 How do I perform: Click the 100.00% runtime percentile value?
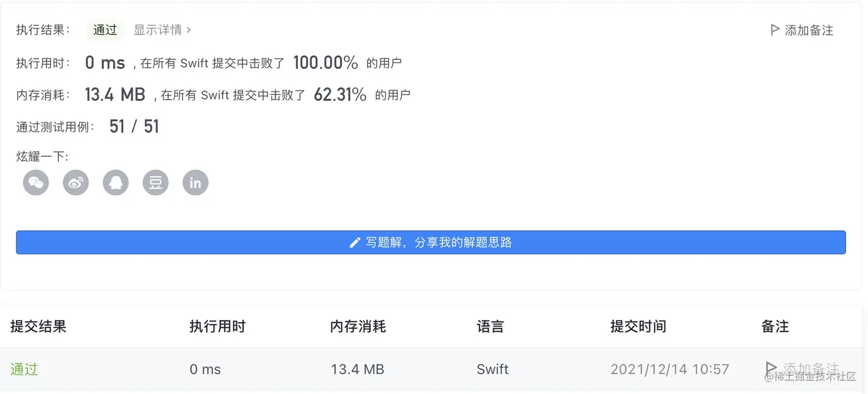click(x=325, y=63)
